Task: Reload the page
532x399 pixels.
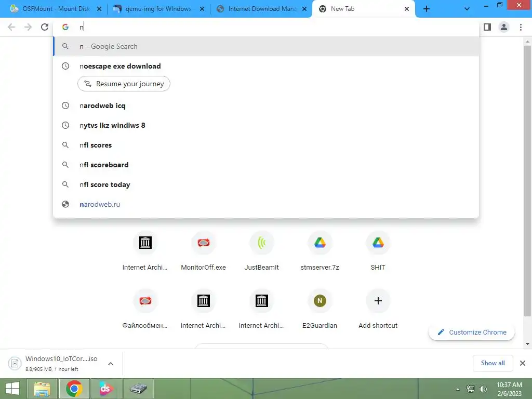Action: 45,27
